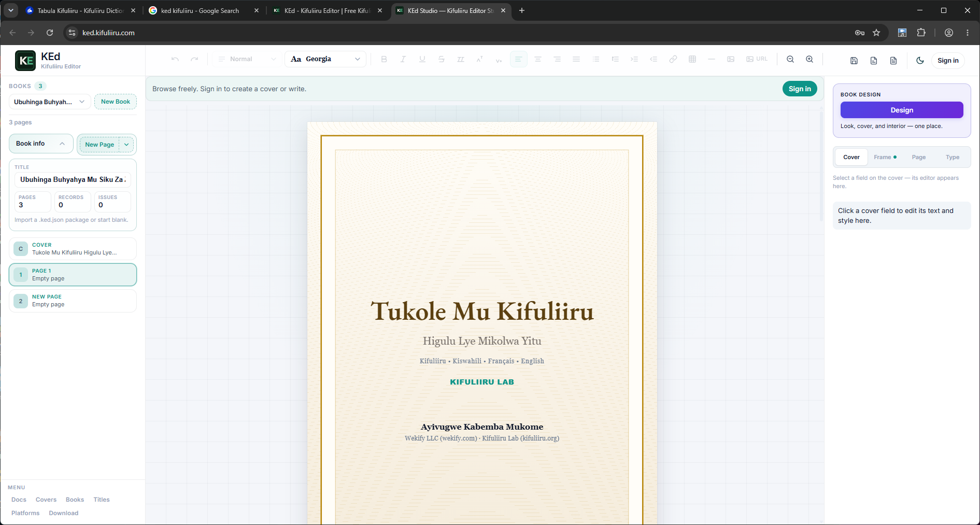Zoom out with the minus magnifier
Image resolution: width=980 pixels, height=525 pixels.
click(x=790, y=59)
